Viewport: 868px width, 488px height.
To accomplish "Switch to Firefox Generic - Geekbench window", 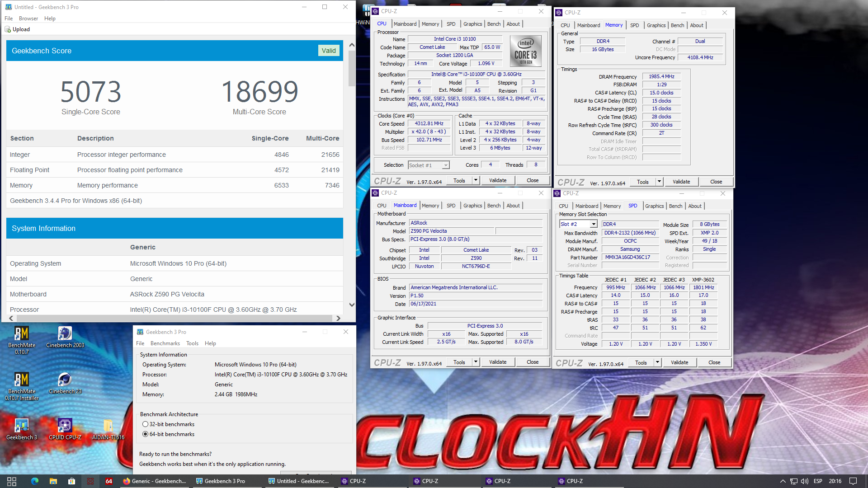I will click(x=155, y=481).
